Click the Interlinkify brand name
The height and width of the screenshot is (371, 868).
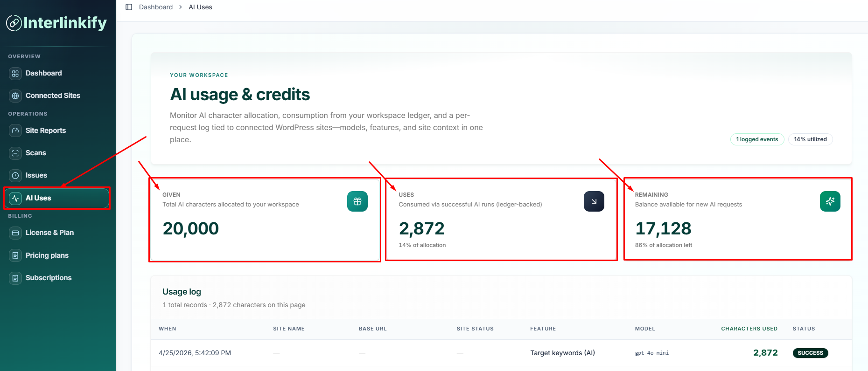click(65, 23)
